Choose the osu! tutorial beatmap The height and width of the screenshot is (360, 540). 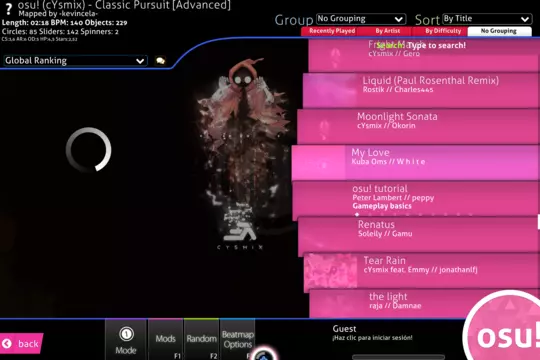pyautogui.click(x=416, y=199)
